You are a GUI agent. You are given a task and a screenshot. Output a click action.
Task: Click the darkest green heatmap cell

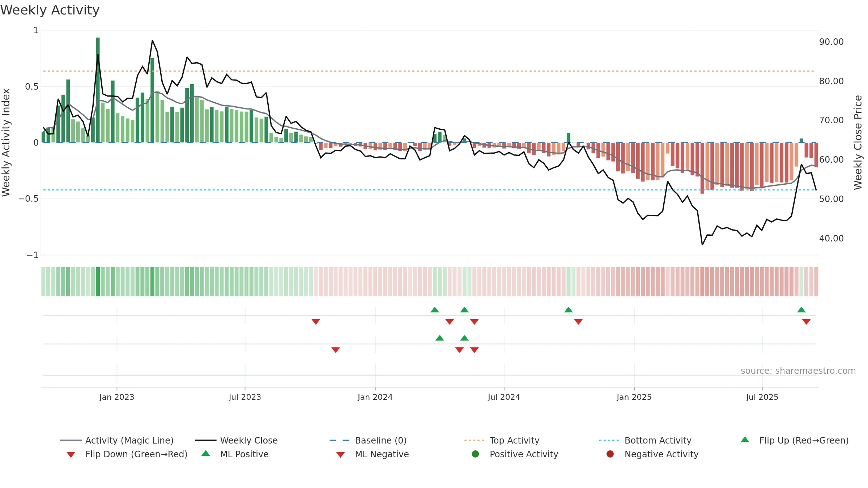click(x=98, y=282)
